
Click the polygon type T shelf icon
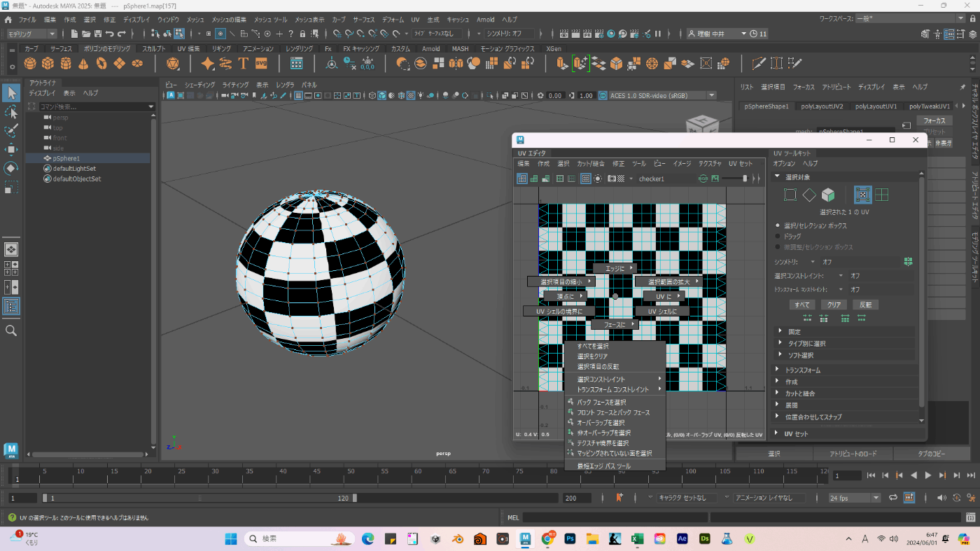pos(244,64)
